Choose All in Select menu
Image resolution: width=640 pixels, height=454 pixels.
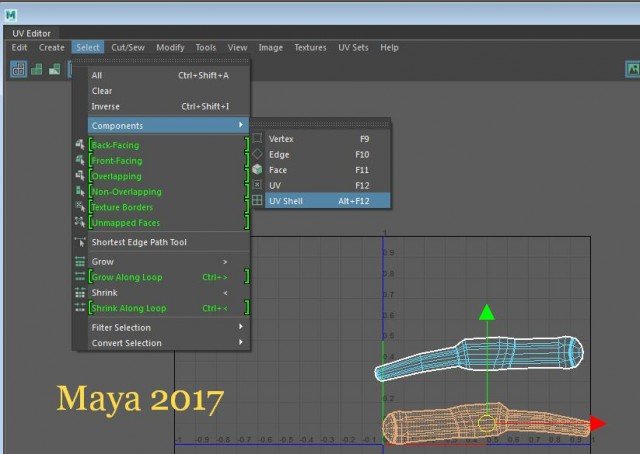168,75
